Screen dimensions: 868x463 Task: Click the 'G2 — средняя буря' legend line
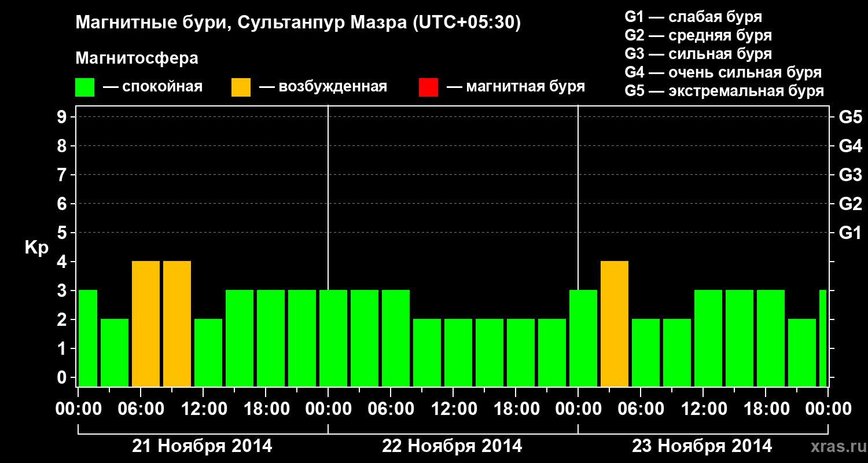tap(698, 36)
